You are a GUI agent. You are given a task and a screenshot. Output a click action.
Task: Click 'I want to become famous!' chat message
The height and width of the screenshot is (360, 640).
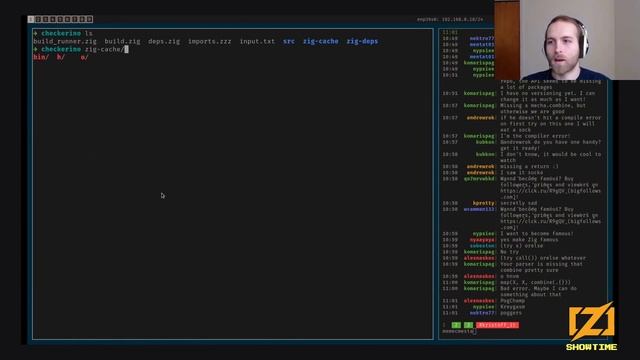pyautogui.click(x=536, y=233)
